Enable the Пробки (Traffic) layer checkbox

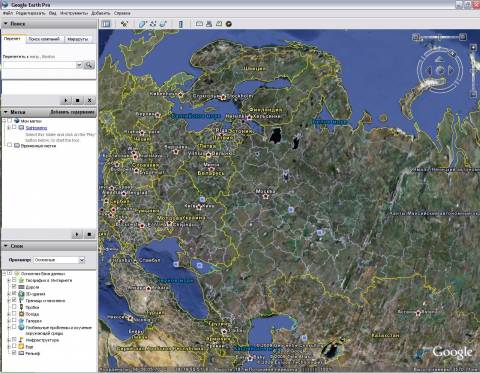pyautogui.click(x=14, y=307)
